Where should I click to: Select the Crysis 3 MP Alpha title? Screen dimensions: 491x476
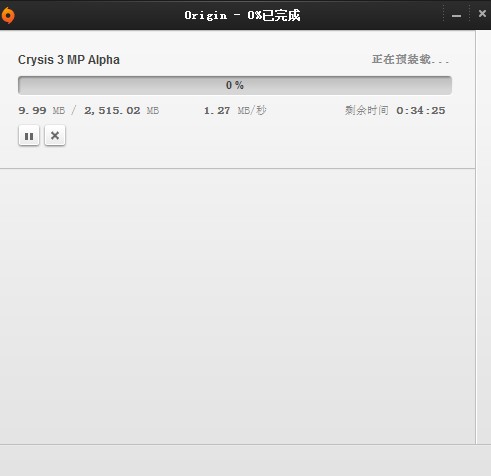[69, 60]
